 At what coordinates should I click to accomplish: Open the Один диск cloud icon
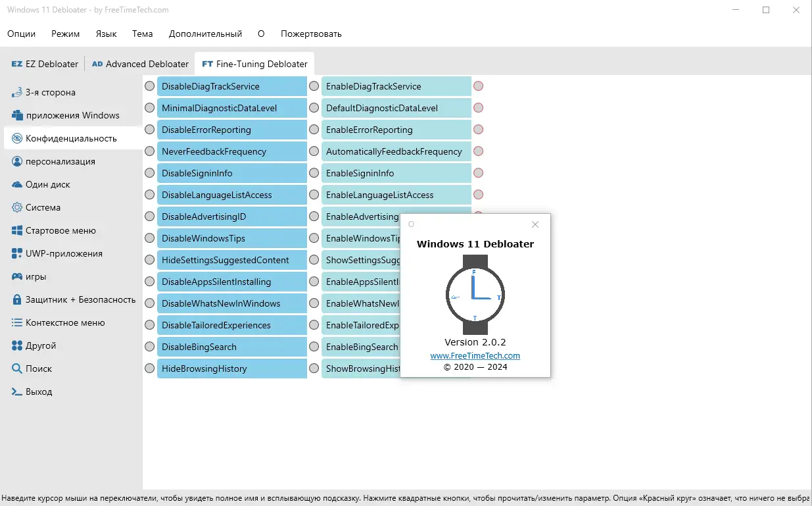pos(17,184)
